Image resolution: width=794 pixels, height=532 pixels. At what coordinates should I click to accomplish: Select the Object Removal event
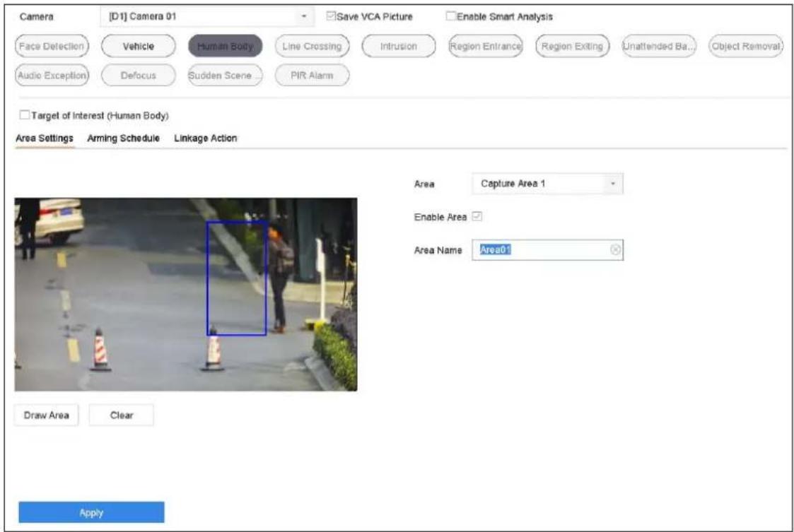[x=745, y=46]
